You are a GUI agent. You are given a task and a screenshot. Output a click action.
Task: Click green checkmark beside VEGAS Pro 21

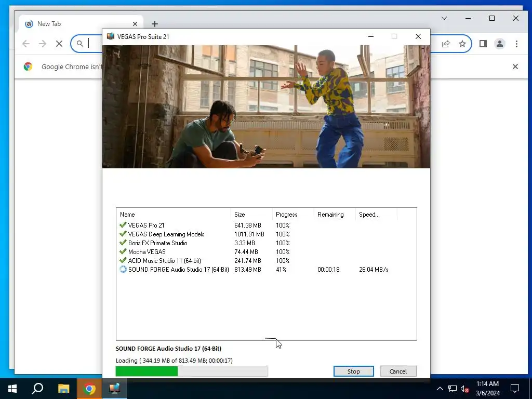[123, 225]
